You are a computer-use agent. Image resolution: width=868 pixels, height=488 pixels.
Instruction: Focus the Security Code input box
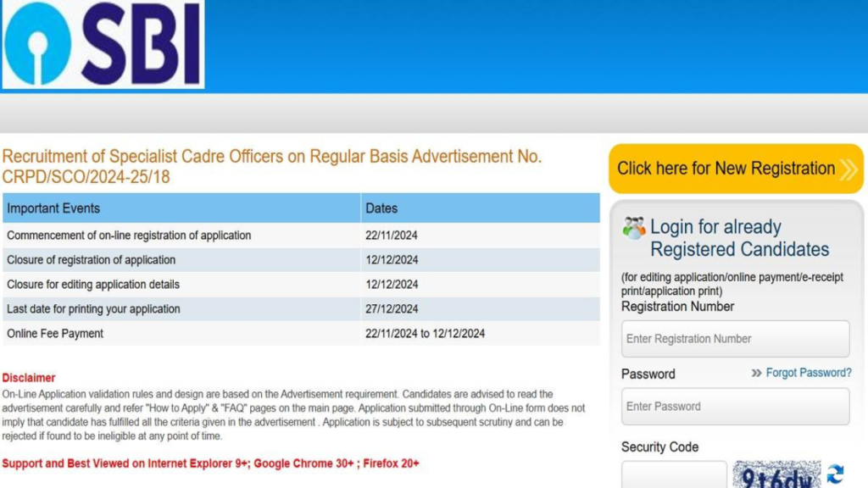click(x=674, y=474)
